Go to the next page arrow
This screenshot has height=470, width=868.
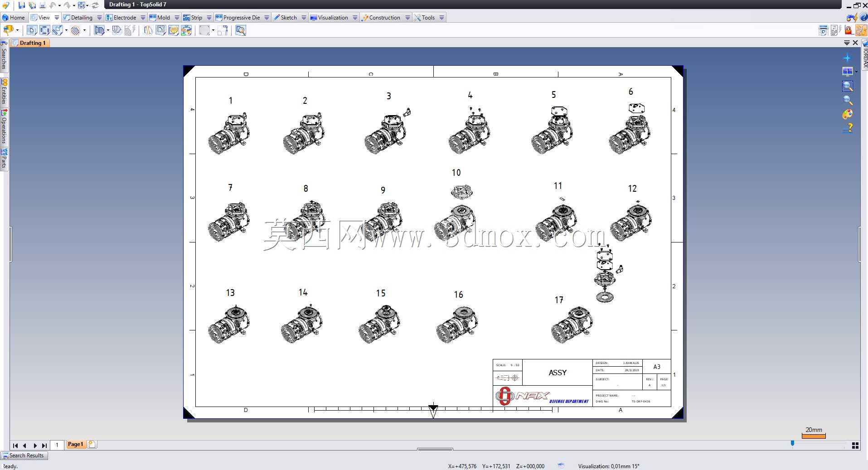pyautogui.click(x=35, y=446)
